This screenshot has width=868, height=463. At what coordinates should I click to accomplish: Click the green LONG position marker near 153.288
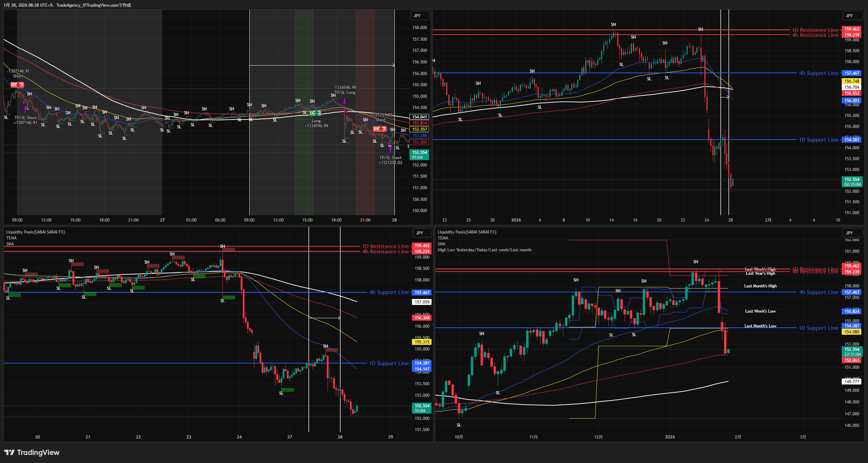click(x=316, y=113)
